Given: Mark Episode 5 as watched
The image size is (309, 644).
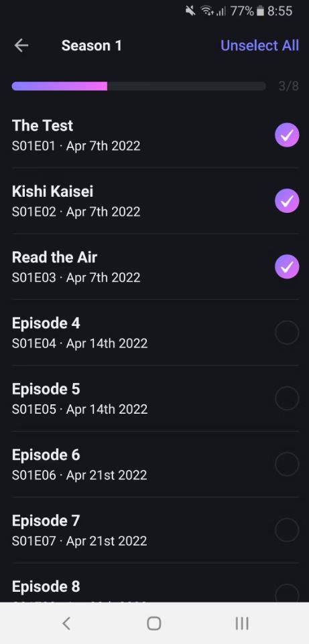Looking at the screenshot, I should coord(287,398).
